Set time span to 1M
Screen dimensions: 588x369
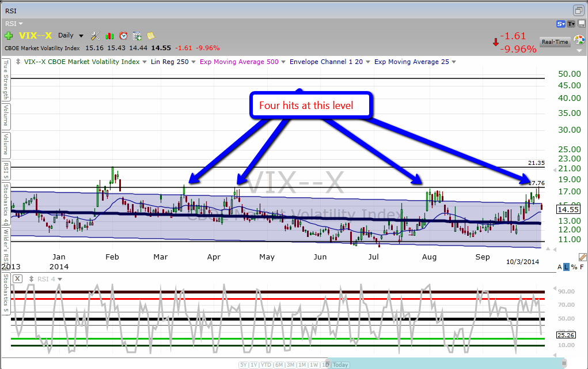(302, 365)
